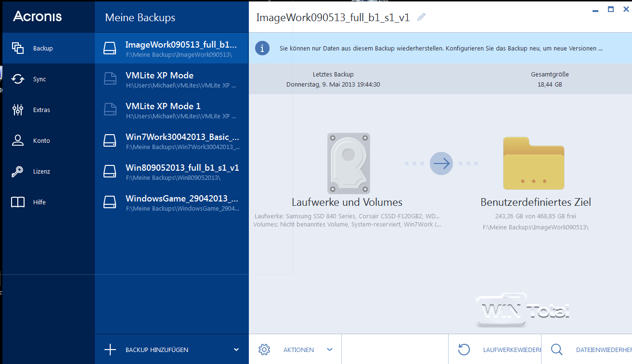Select the WindowsGame_29042013 backup entry
This screenshot has width=632, height=364.
click(x=172, y=202)
